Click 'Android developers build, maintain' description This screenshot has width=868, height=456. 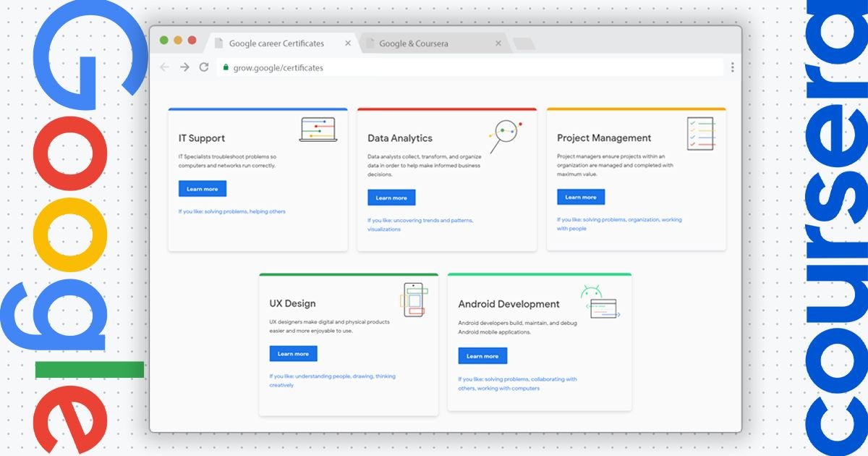click(517, 327)
